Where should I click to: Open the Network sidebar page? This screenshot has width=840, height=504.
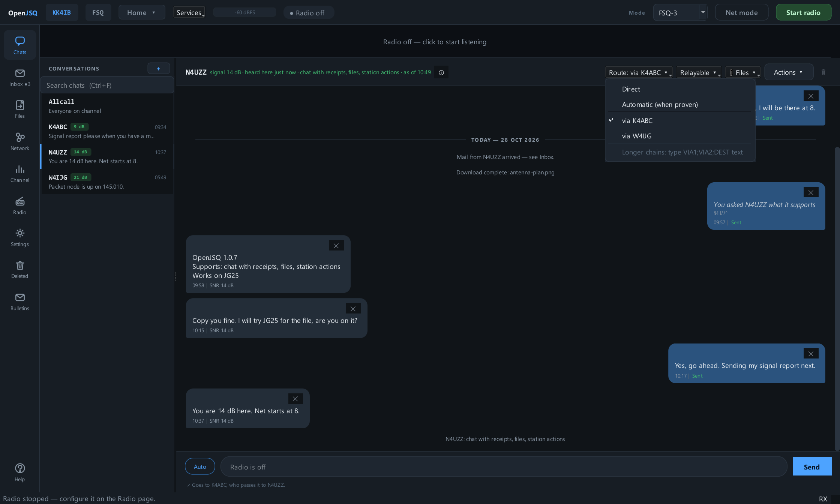20,141
